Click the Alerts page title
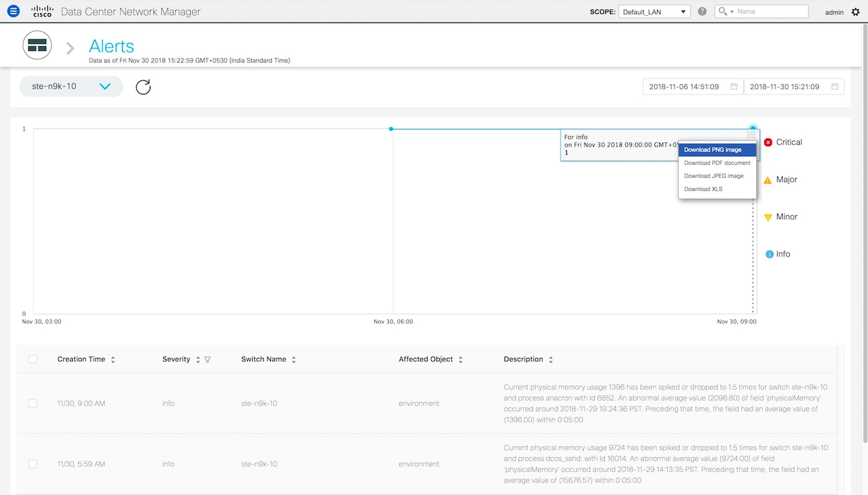The height and width of the screenshot is (495, 868). click(112, 46)
